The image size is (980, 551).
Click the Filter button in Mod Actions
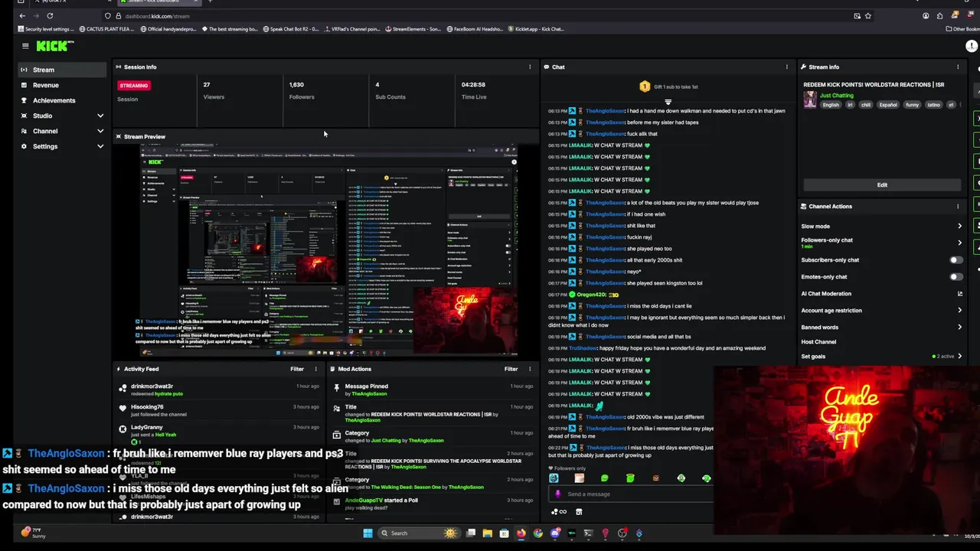pyautogui.click(x=511, y=369)
